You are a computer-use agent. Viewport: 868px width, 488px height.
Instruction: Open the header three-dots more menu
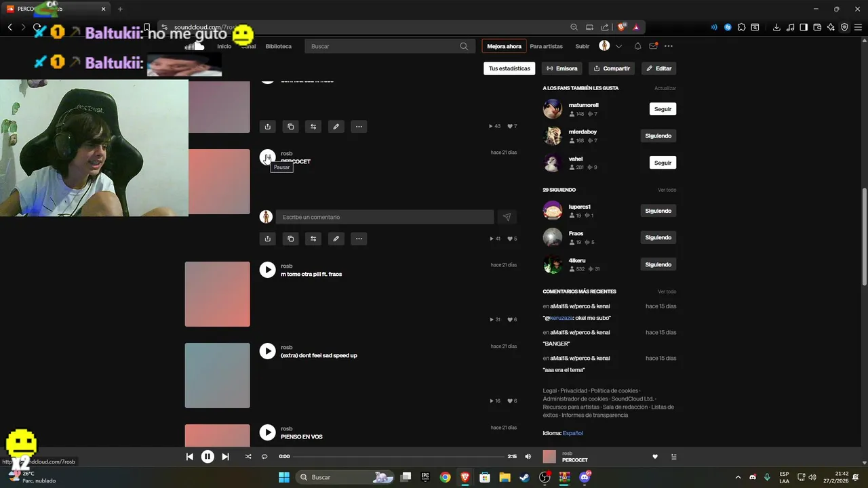tap(669, 46)
